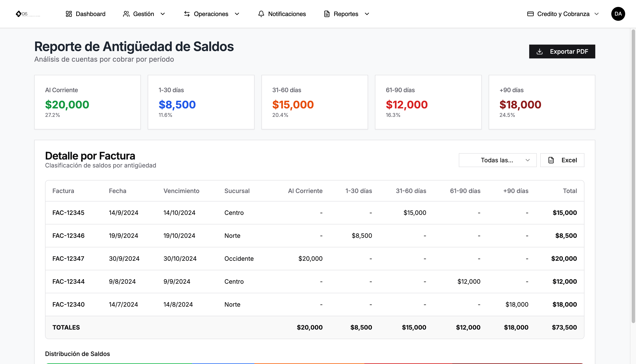Click the 24.5% percentage under +90 días
The width and height of the screenshot is (636, 364).
click(507, 115)
